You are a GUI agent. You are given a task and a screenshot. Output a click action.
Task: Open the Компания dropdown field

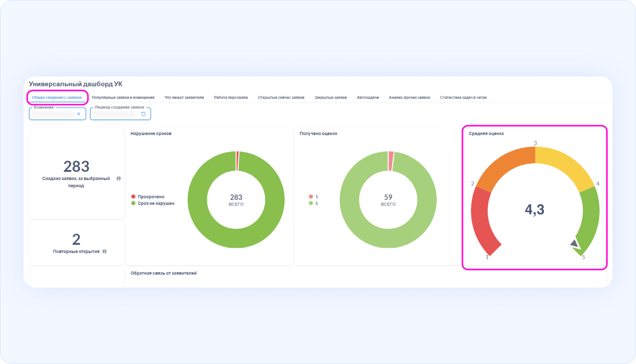point(53,114)
